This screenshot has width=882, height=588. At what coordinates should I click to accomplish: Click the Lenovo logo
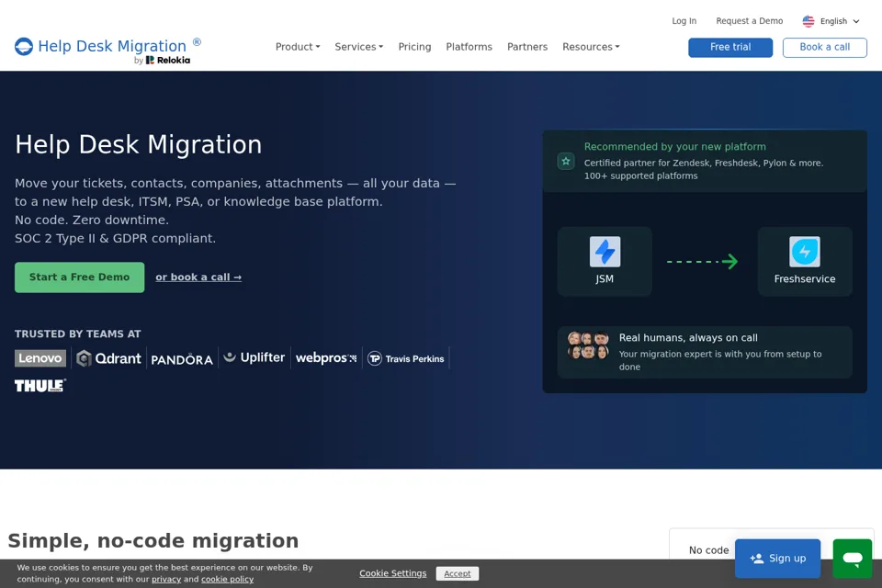(x=40, y=358)
